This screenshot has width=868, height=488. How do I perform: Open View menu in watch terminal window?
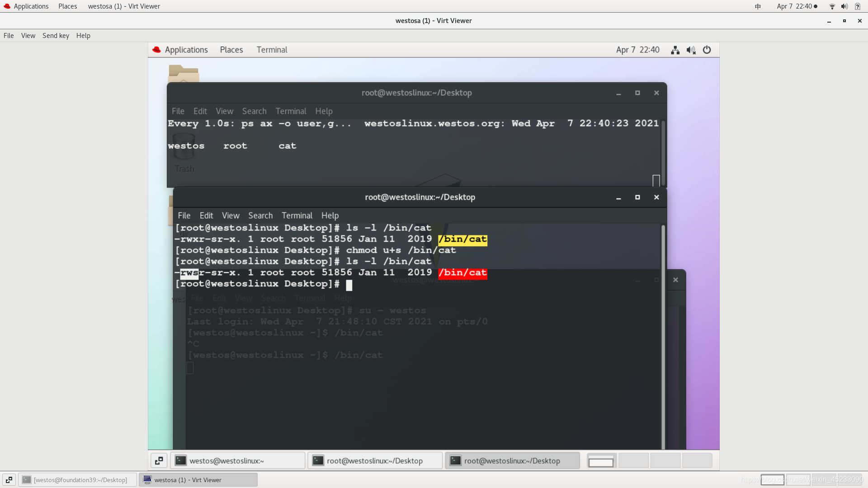(x=224, y=111)
